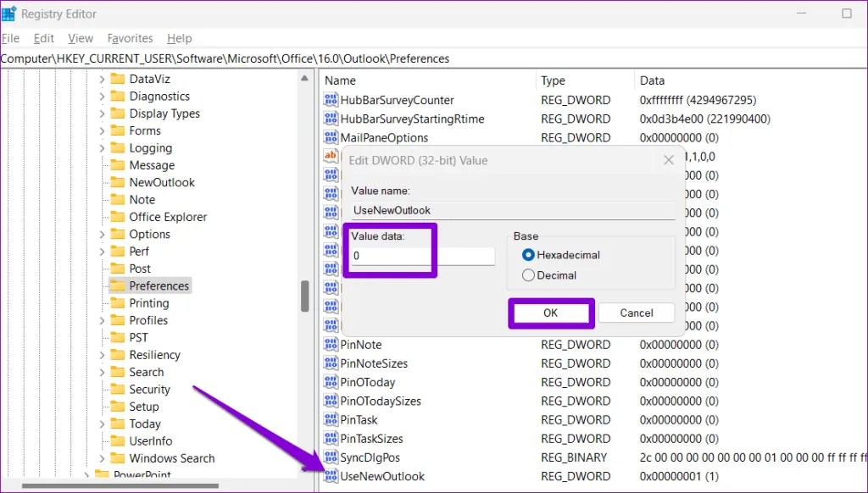
Task: Open the Edit menu
Action: [x=44, y=38]
